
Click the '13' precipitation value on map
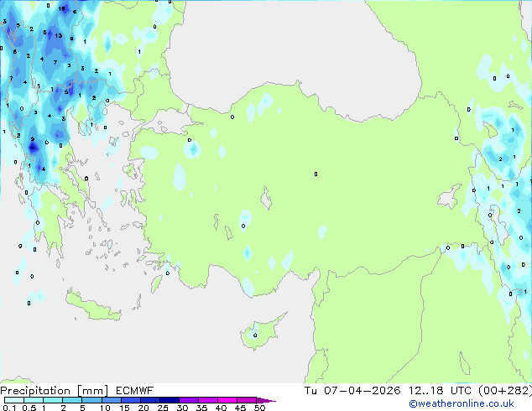[59, 35]
